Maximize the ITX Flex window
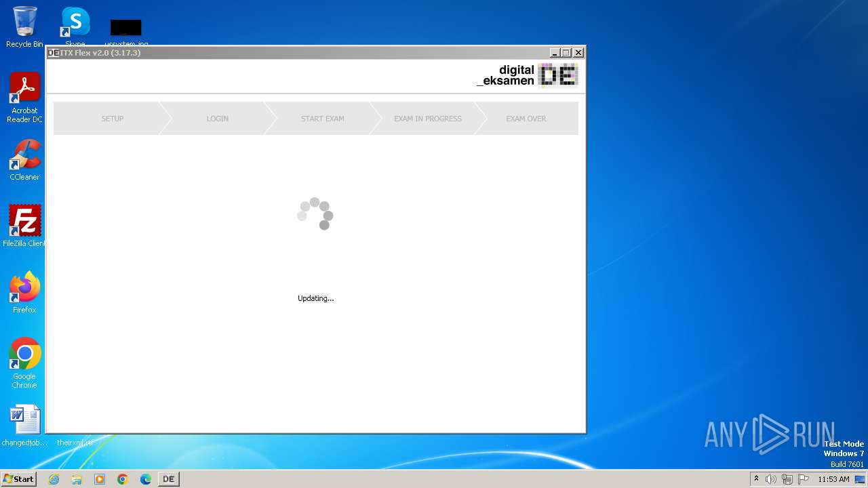Image resolution: width=868 pixels, height=488 pixels. tap(566, 53)
